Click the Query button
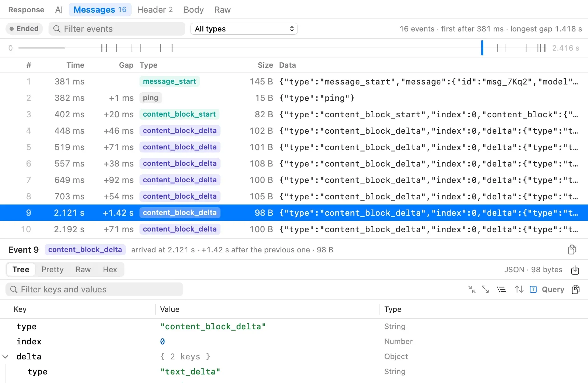The width and height of the screenshot is (588, 383). [553, 289]
